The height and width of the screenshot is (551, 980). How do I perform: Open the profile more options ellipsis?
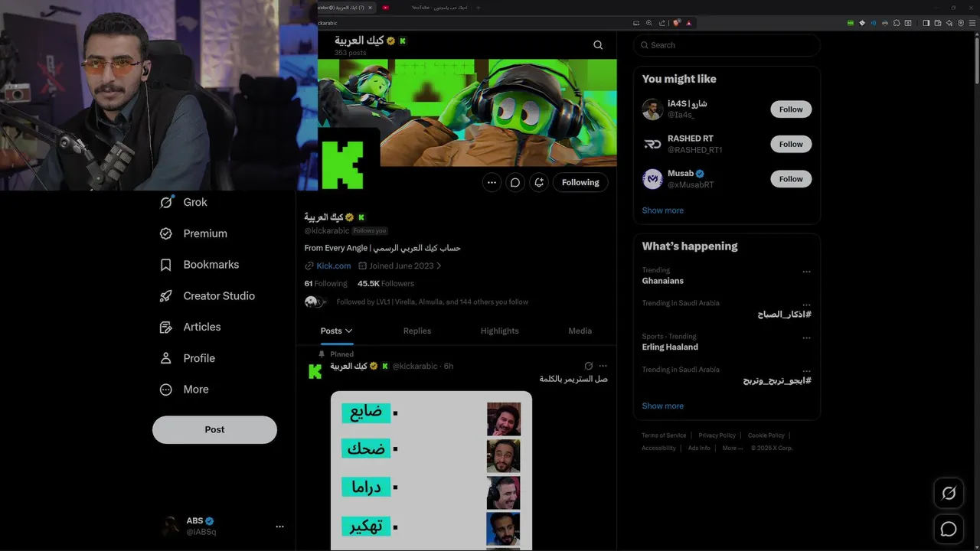(492, 182)
